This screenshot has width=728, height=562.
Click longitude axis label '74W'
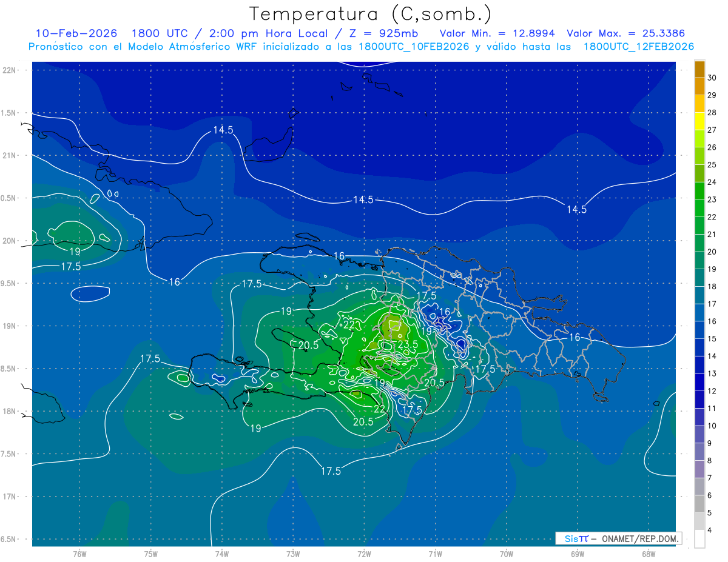[x=221, y=554]
